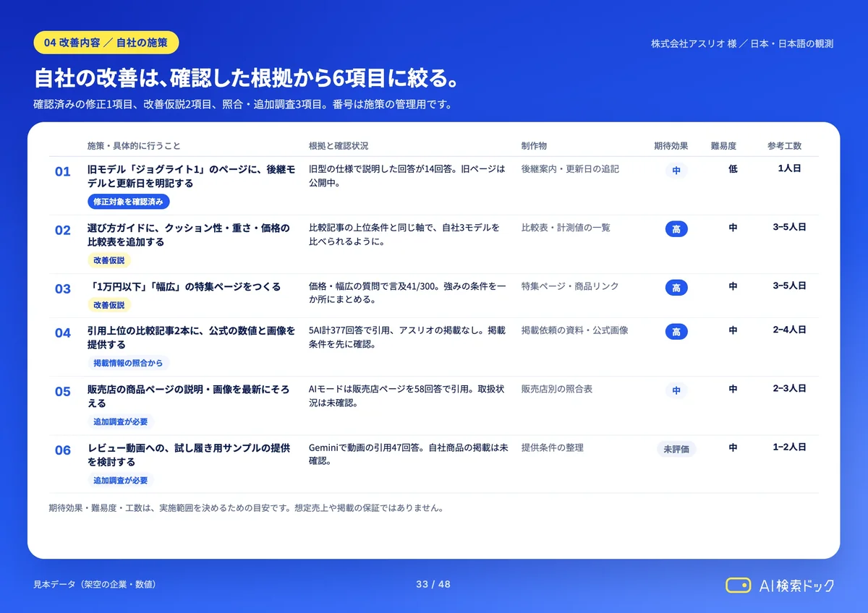Screen dimensions: 868x613
Task: Click the 制作物 column header
Action: click(x=534, y=146)
